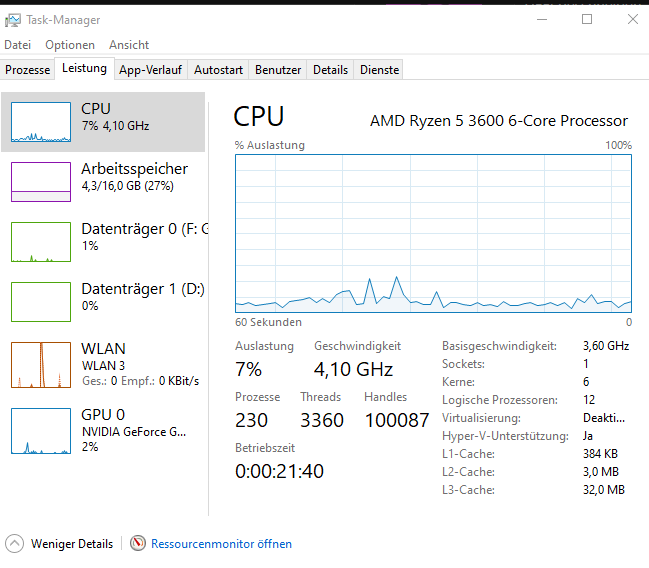Select the GPU 0 graph thumbnail
Image resolution: width=649 pixels, height=568 pixels.
[40, 430]
